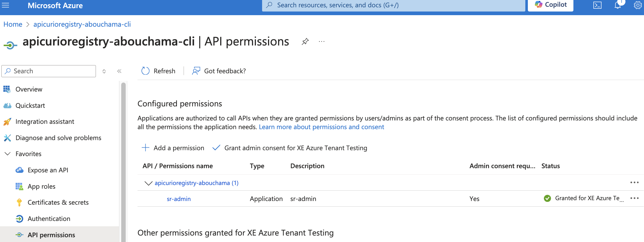The width and height of the screenshot is (644, 242).
Task: Collapse the Favorites section chevron
Action: coord(8,154)
